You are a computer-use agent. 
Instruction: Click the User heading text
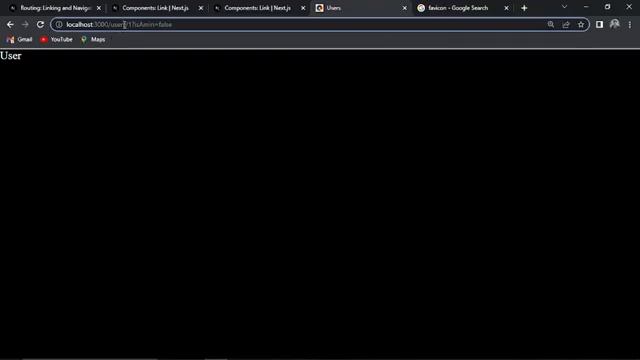coord(11,56)
